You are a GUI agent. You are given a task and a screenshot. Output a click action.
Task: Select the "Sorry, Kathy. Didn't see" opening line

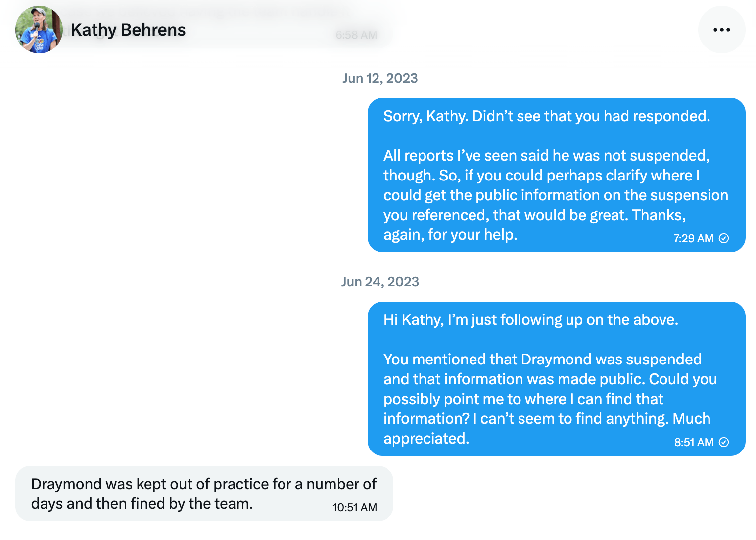(546, 116)
